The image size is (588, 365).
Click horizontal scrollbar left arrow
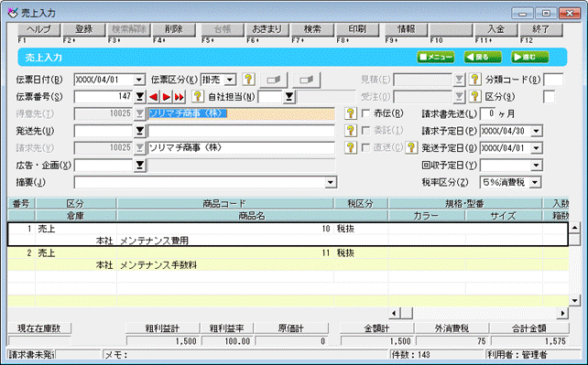click(x=394, y=313)
